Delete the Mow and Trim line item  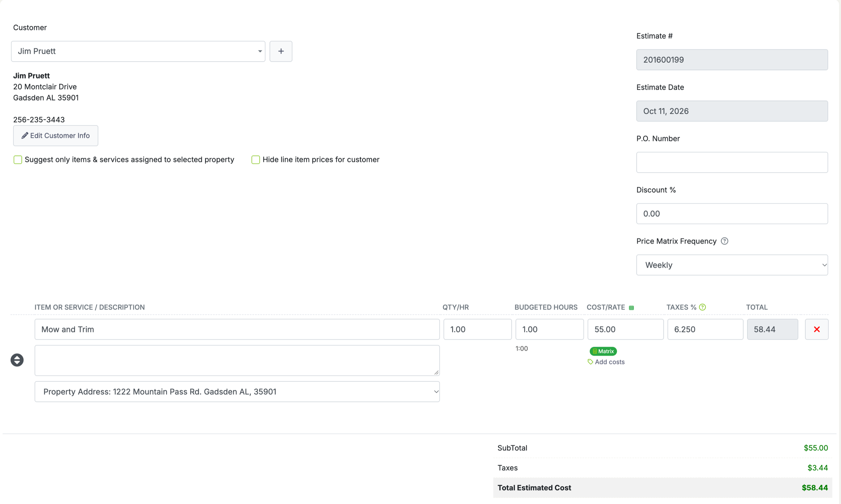pos(816,329)
